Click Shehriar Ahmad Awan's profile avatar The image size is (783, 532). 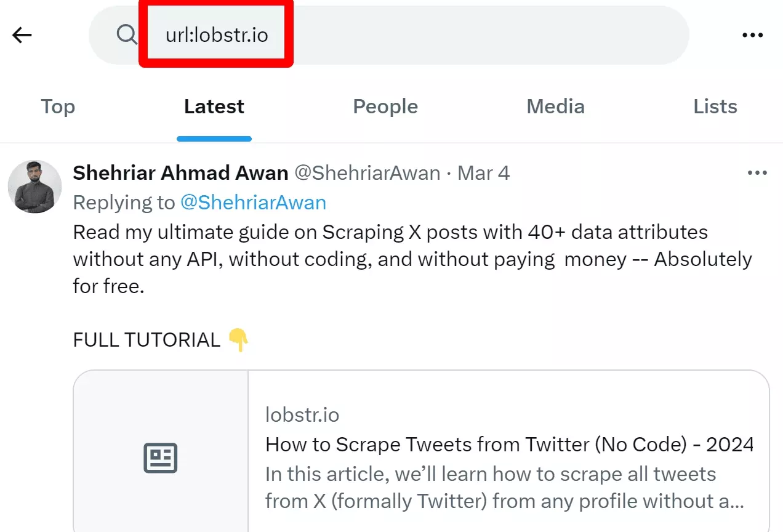(x=34, y=186)
